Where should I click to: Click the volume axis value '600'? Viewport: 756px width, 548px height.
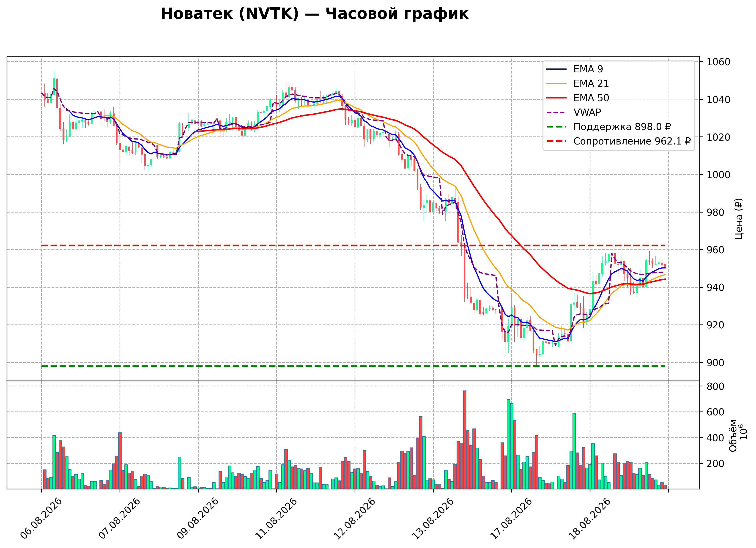[x=716, y=412]
